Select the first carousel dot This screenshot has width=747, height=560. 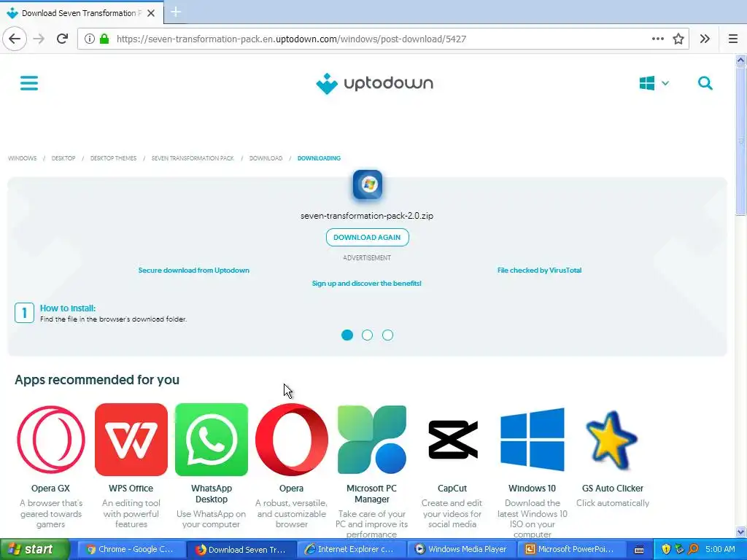pyautogui.click(x=347, y=335)
